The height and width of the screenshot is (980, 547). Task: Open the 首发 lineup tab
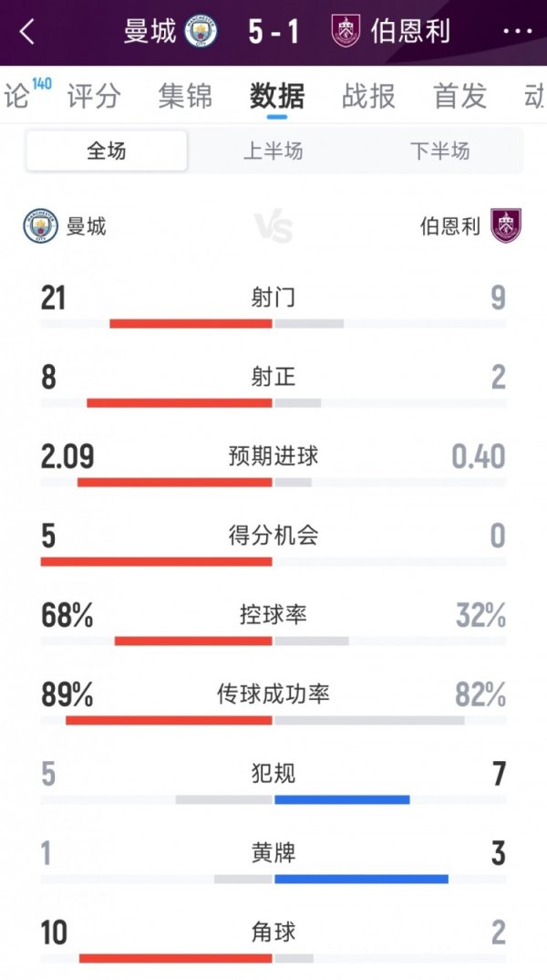point(460,96)
